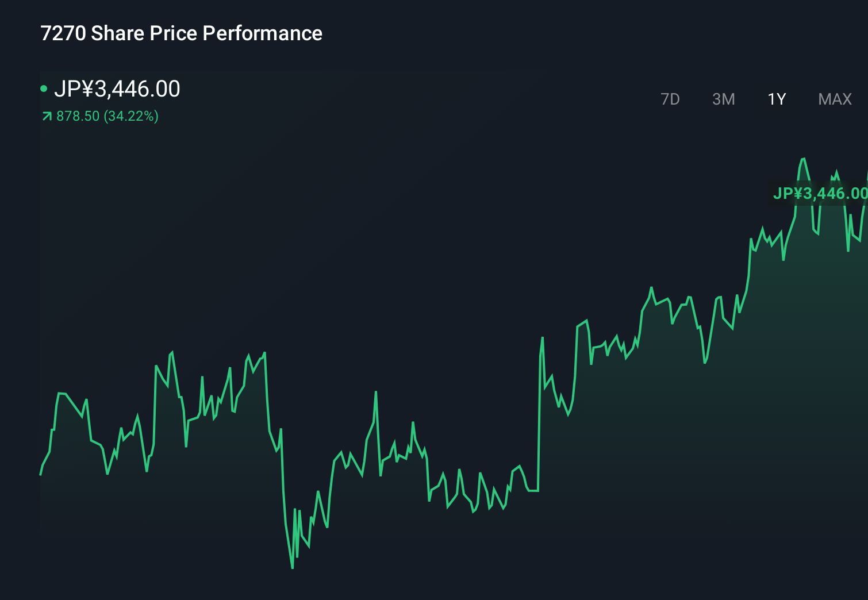Click the JP¥3,446.00 current price heading
Image resolution: width=868 pixels, height=600 pixels.
(118, 89)
